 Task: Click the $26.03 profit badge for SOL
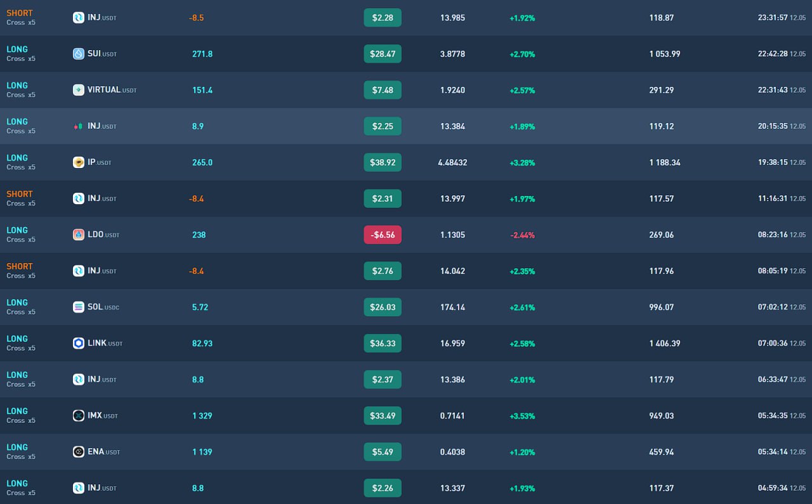coord(383,307)
